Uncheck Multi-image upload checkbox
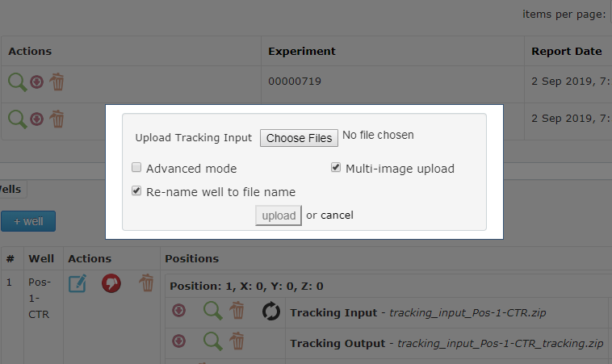Image resolution: width=612 pixels, height=364 pixels. pyautogui.click(x=336, y=167)
